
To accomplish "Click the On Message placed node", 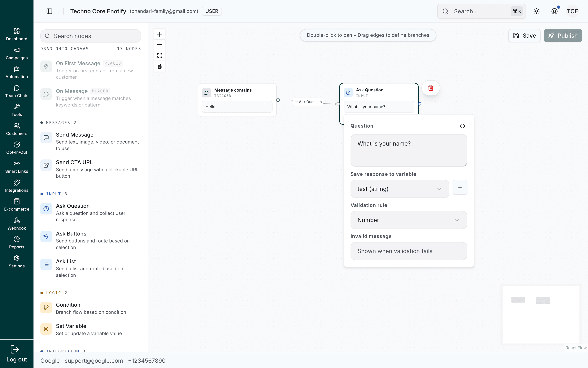I will coord(91,98).
